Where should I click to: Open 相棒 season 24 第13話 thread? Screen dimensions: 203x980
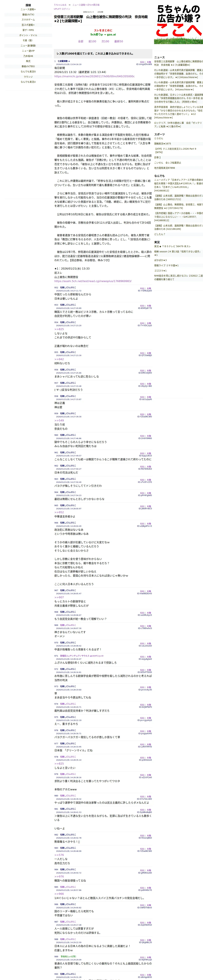point(178,253)
